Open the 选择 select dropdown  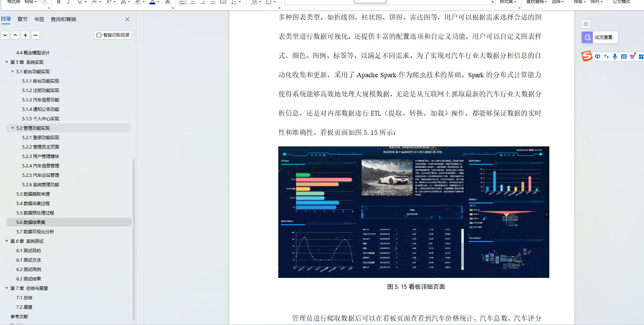point(558,2)
